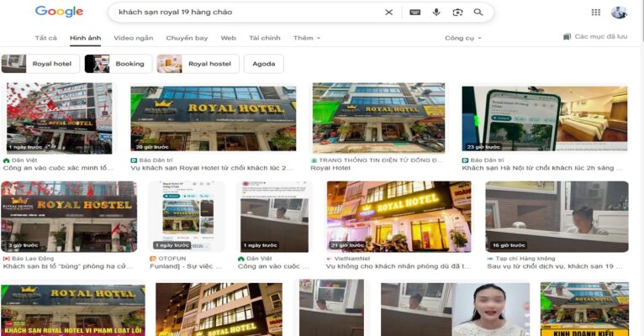Click OTOFUN source label
Screen dimensions: 644x336
[172, 259]
